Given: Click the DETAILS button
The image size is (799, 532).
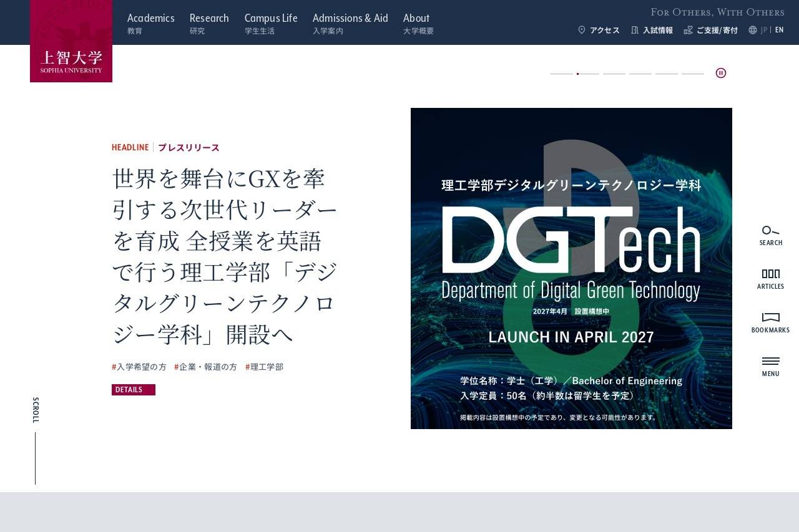Looking at the screenshot, I should [x=134, y=390].
